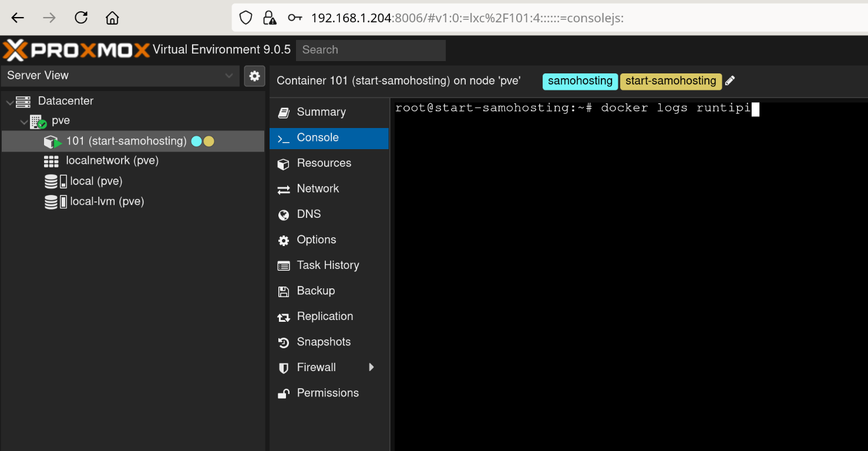Open the Backup section
This screenshot has height=451, width=868.
click(x=315, y=291)
